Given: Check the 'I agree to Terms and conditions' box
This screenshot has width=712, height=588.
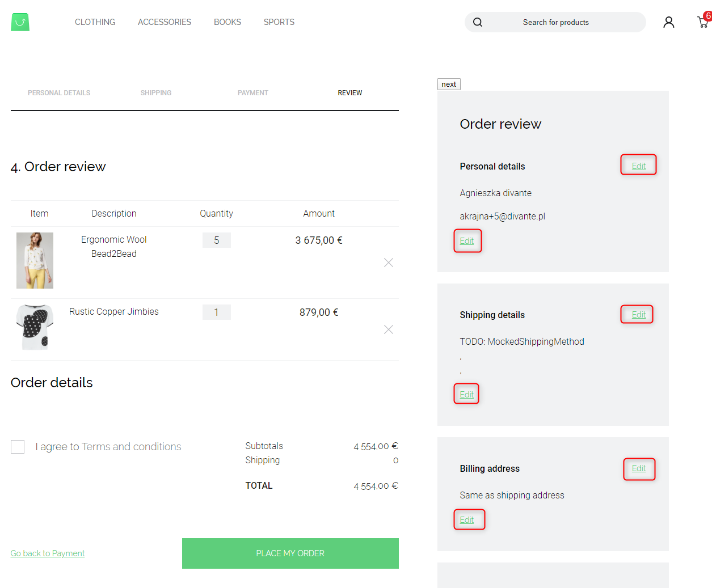Looking at the screenshot, I should tap(17, 446).
